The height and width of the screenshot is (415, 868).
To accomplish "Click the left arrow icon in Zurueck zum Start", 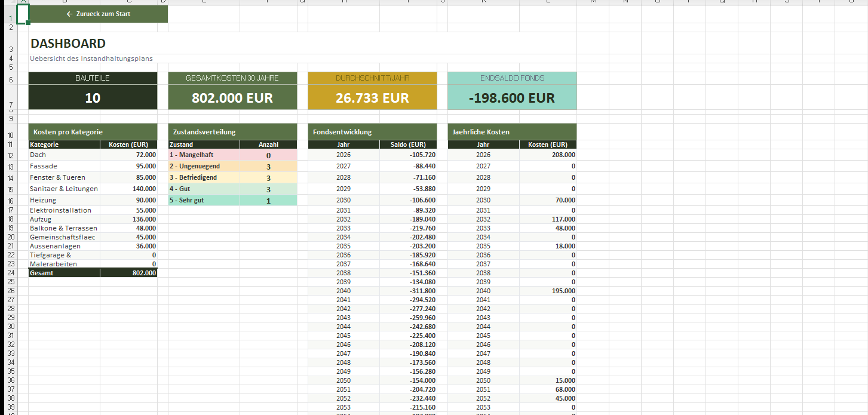I will click(70, 14).
